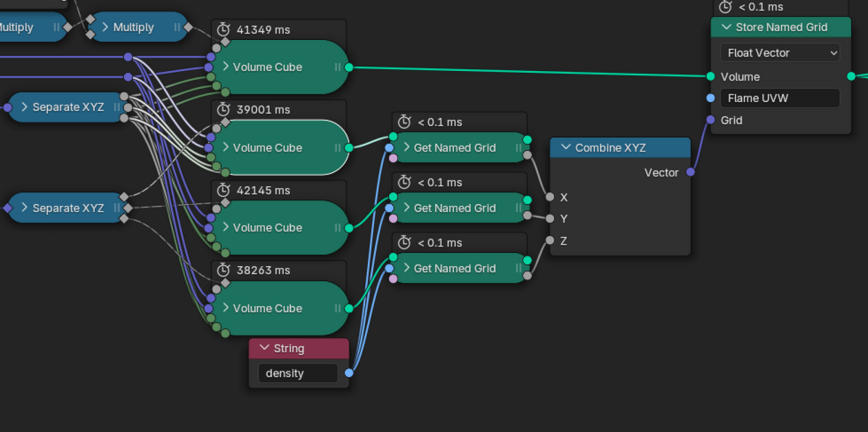Click the grip handle on 39001 ms Volume Cube
Image resolution: width=868 pixels, height=432 pixels.
pos(338,147)
